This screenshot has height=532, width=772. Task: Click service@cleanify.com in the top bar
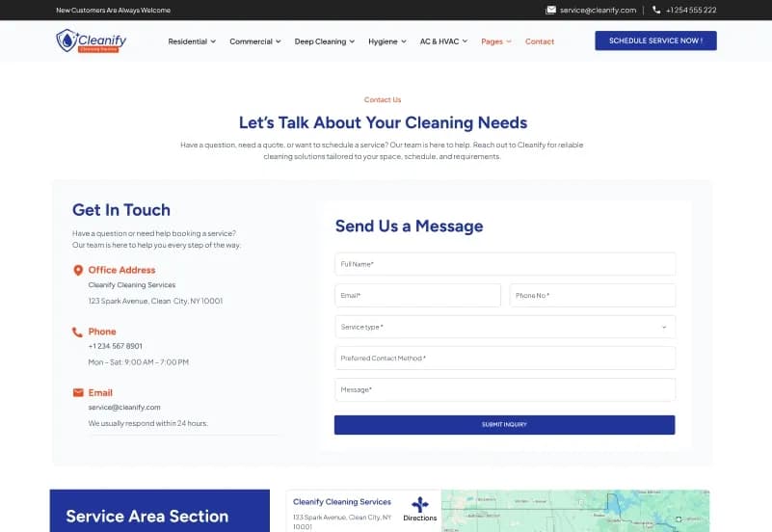(x=598, y=10)
